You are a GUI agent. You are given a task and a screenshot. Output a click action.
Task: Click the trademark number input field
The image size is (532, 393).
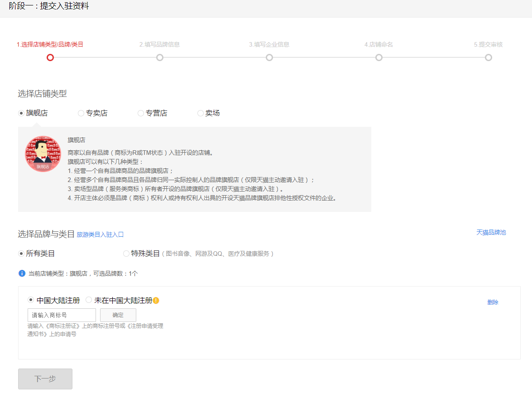[x=61, y=315]
